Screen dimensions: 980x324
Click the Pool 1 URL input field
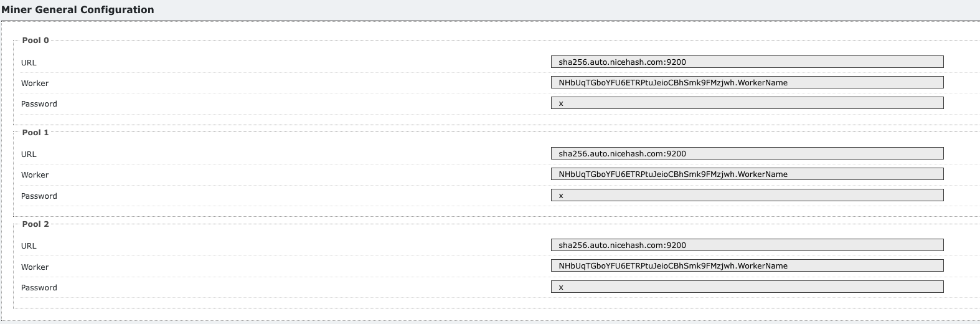coord(747,153)
